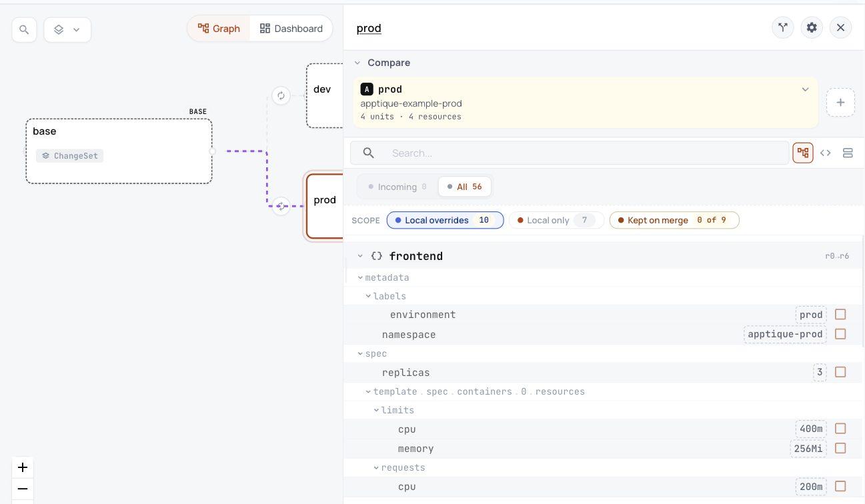Viewport: 865px width, 504px height.
Task: Click the apptique-prod namespace value
Action: 785,334
